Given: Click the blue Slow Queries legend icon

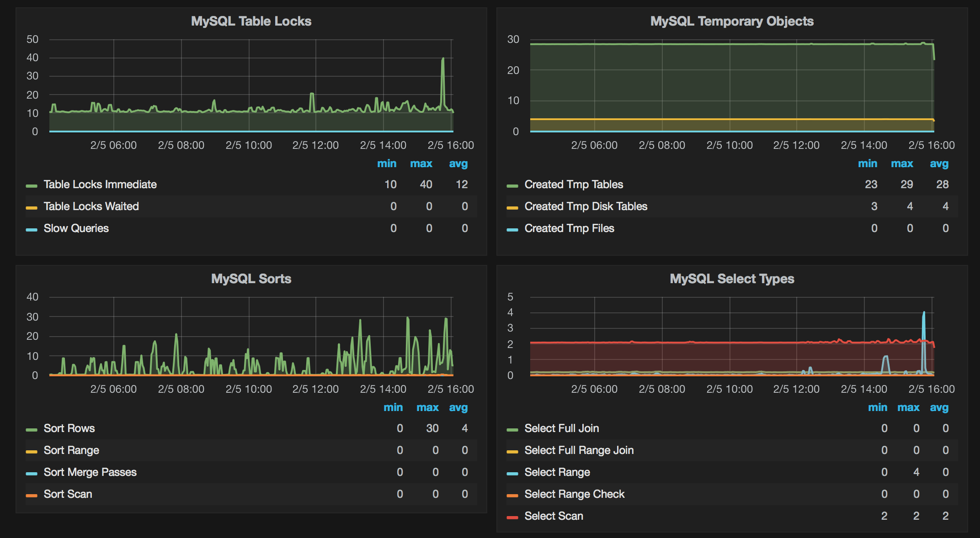Looking at the screenshot, I should (31, 228).
